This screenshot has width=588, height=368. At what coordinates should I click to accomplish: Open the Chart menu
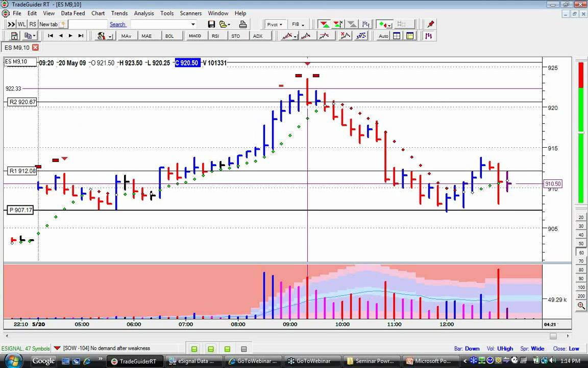point(98,13)
